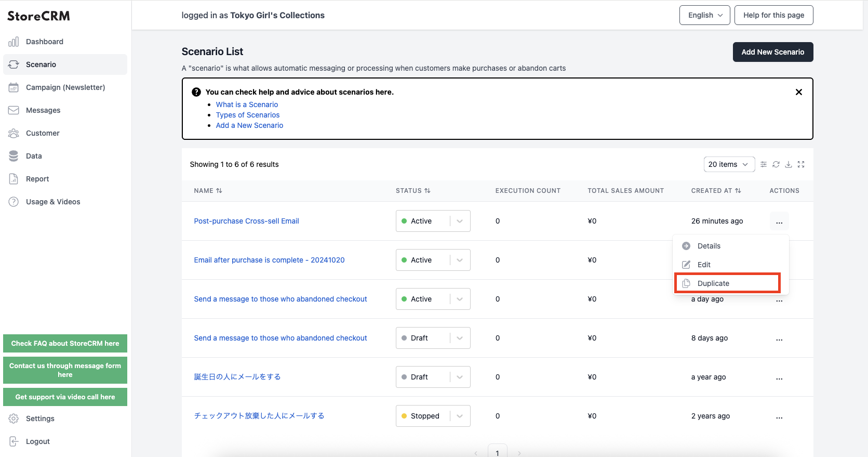868x457 pixels.
Task: Click the refresh table icon
Action: (776, 164)
